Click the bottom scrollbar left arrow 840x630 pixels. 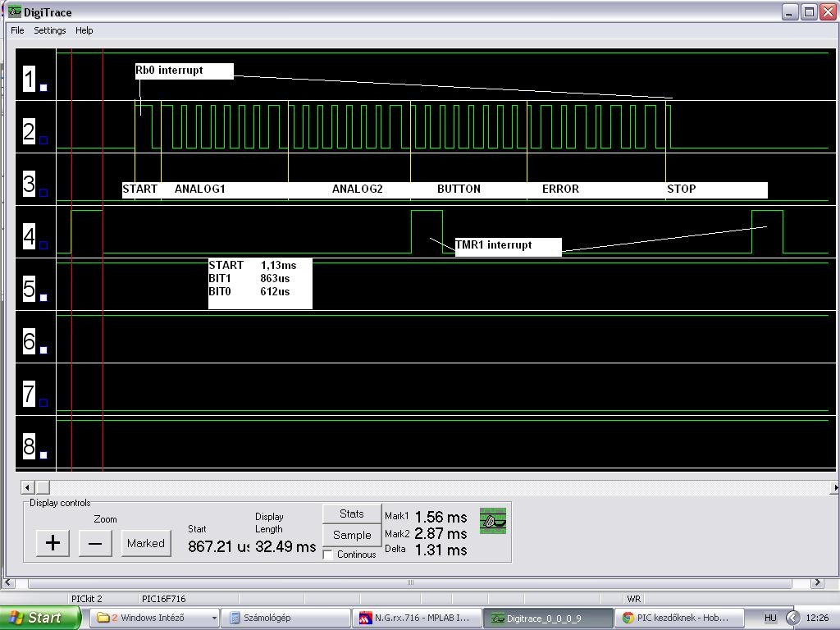click(7, 582)
